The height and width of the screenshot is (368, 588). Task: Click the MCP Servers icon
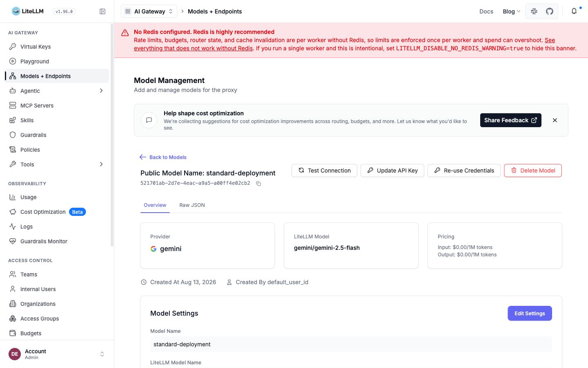[13, 105]
